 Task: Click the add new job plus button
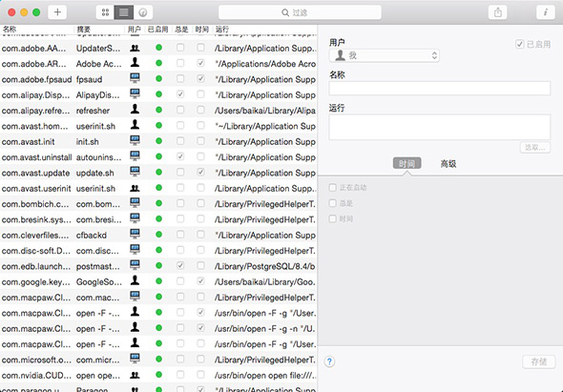[57, 12]
